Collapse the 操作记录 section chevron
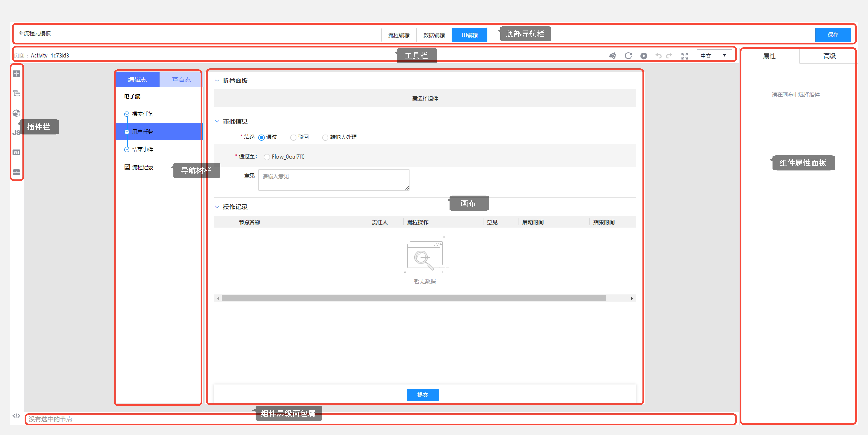This screenshot has height=435, width=868. pos(217,207)
